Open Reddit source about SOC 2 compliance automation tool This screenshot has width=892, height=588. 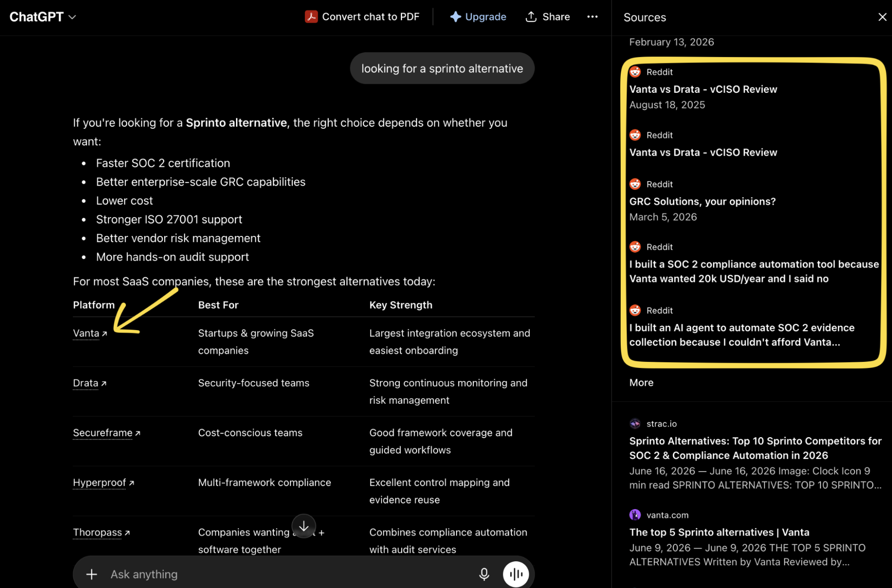coord(754,271)
